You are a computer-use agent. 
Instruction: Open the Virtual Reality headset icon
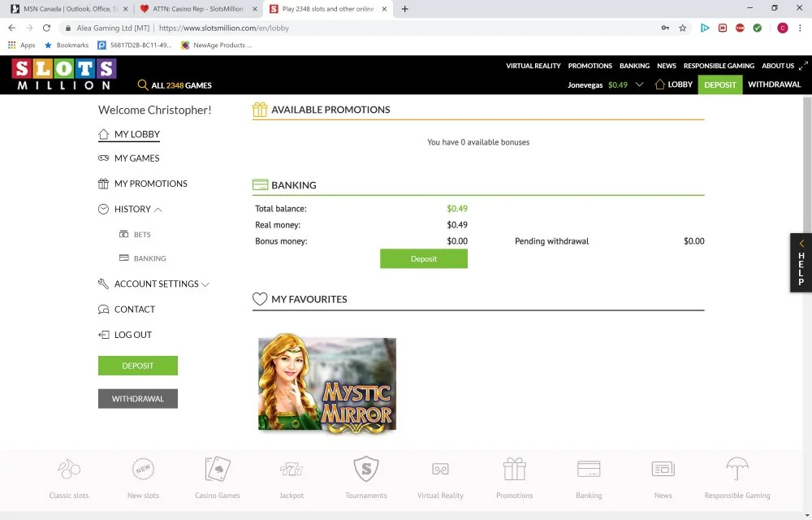[x=440, y=470]
